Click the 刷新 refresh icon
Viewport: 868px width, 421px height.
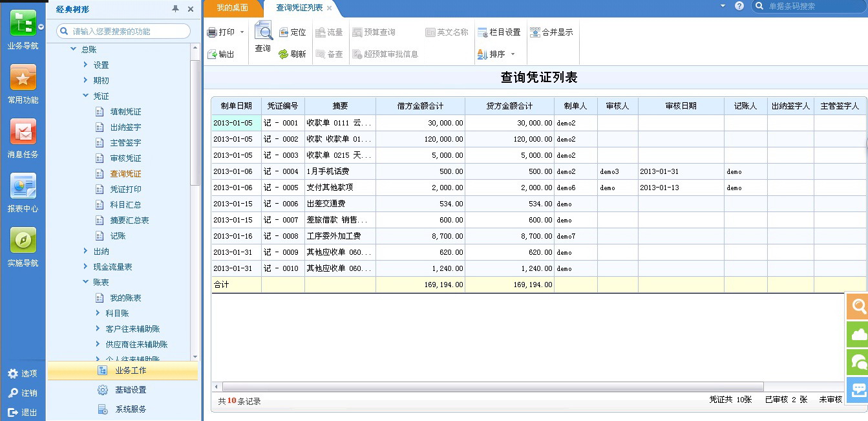click(x=284, y=54)
